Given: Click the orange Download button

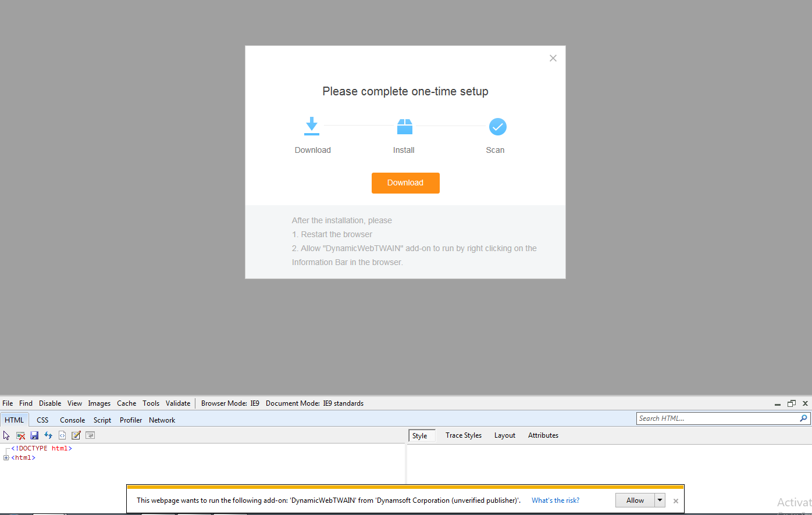Looking at the screenshot, I should click(x=405, y=183).
